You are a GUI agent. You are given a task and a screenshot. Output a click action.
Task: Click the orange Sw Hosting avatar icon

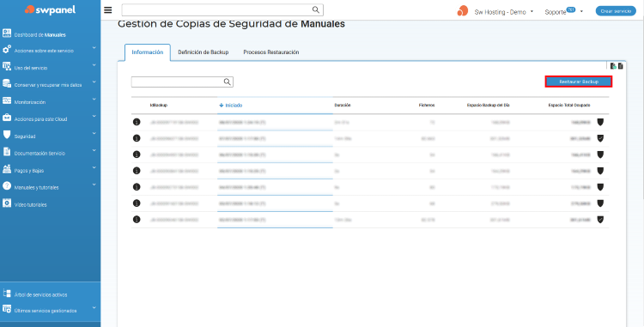coord(463,11)
